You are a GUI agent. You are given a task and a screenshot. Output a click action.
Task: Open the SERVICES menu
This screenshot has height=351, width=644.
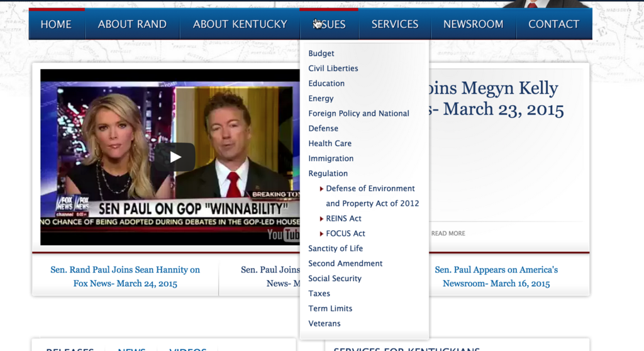tap(395, 25)
